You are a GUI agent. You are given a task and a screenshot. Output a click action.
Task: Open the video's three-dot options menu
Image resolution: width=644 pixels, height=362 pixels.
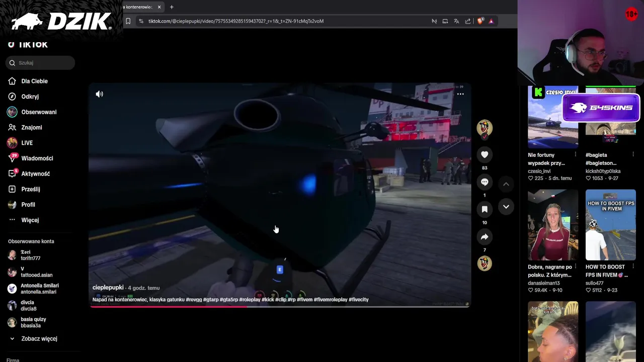(460, 94)
